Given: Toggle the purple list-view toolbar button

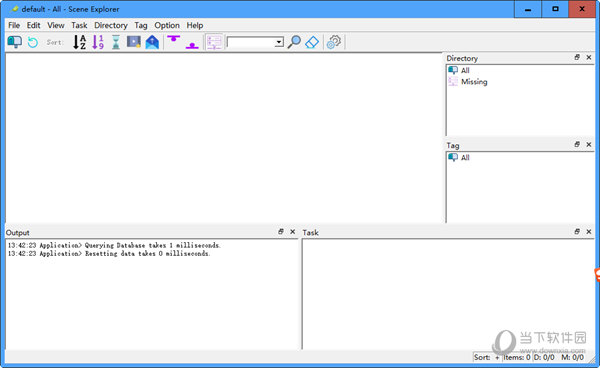Looking at the screenshot, I should click(214, 42).
